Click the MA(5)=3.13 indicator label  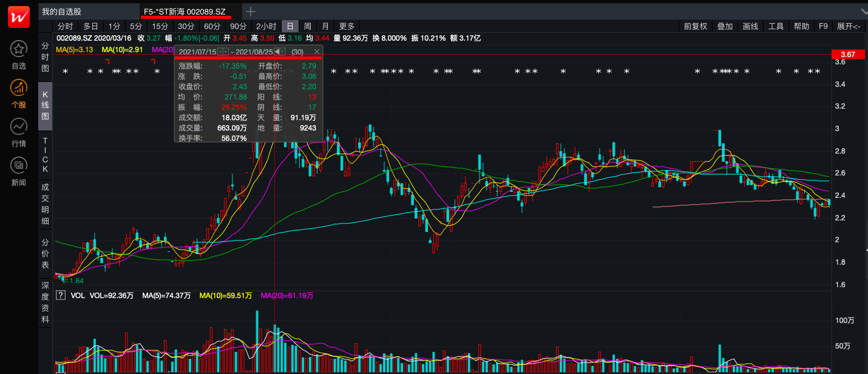coord(75,49)
